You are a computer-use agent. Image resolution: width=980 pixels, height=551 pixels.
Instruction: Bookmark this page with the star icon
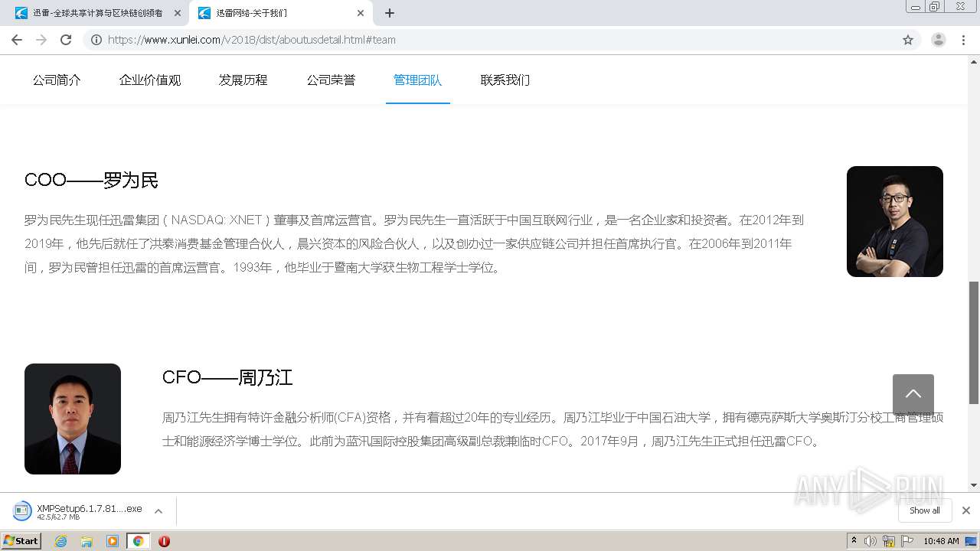coord(908,40)
